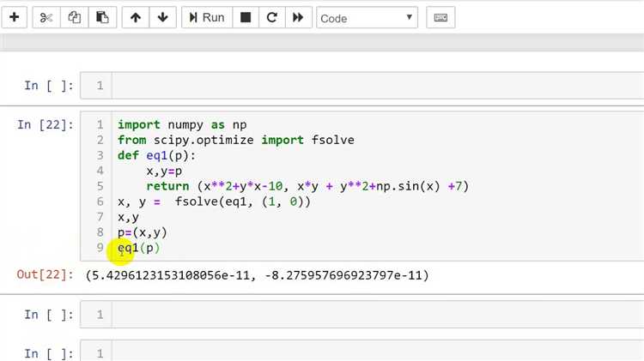Insert a new cell with the plus icon
This screenshot has width=644, height=361.
pyautogui.click(x=14, y=17)
